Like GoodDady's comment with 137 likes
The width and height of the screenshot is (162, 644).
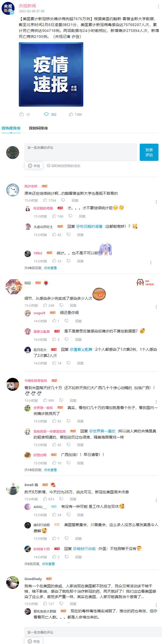[x=45, y=603]
